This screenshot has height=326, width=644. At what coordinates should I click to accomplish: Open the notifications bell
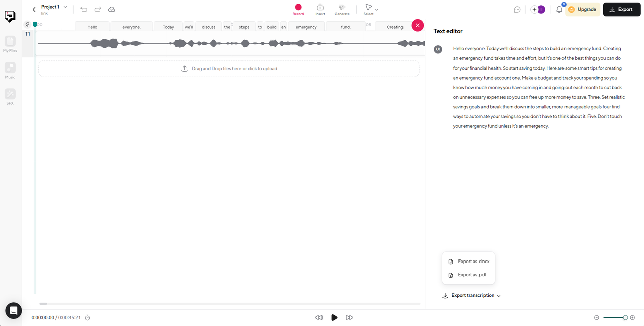pyautogui.click(x=559, y=9)
